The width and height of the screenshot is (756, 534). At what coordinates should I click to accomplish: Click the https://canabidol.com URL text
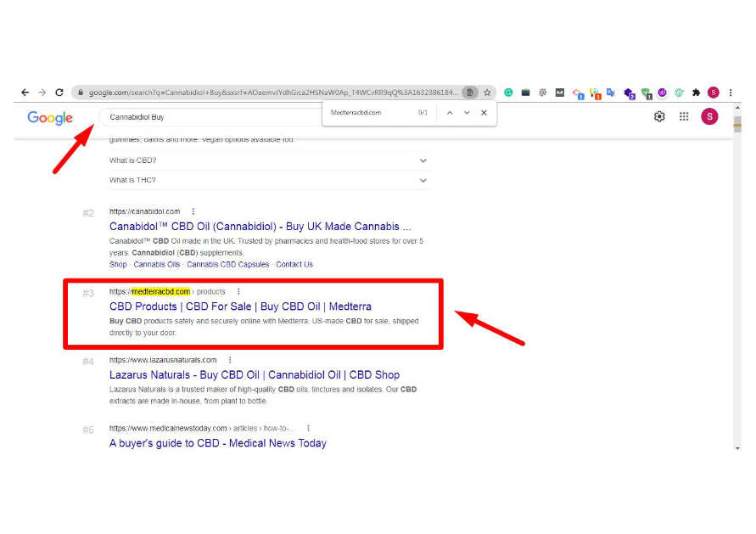[144, 211]
